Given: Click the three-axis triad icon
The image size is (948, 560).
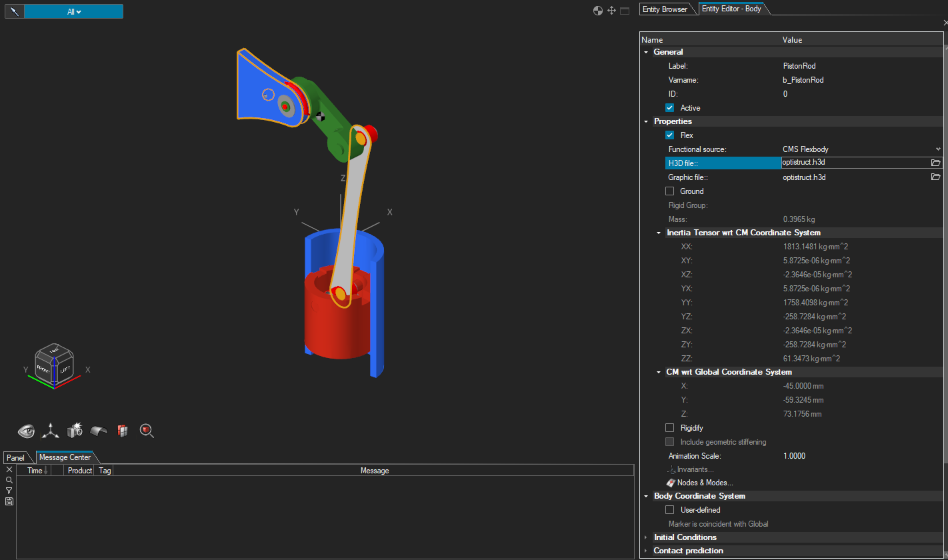Looking at the screenshot, I should [x=50, y=431].
